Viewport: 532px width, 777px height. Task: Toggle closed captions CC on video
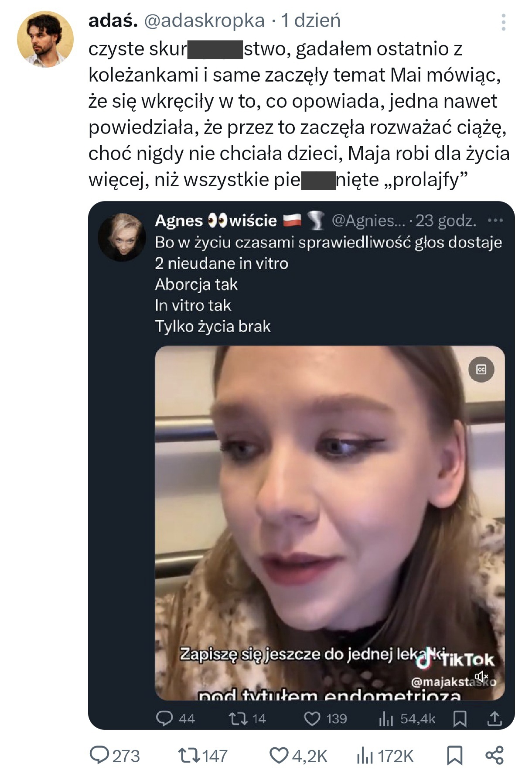point(481,370)
